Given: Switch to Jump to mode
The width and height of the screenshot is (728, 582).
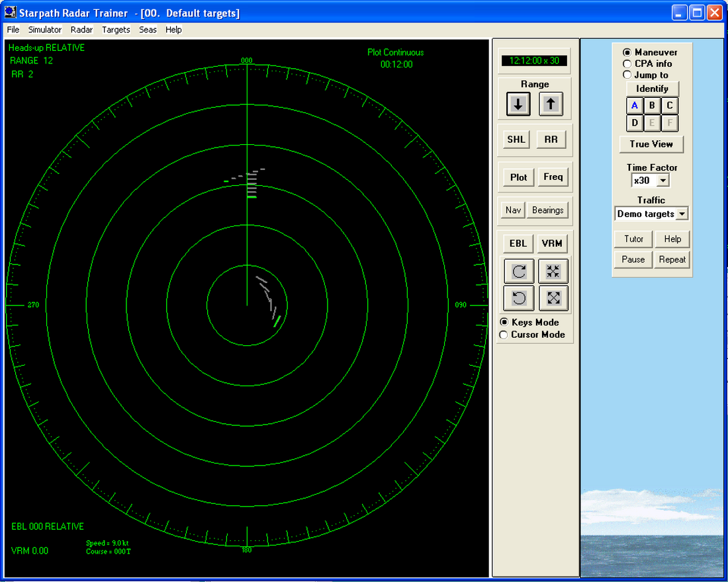Looking at the screenshot, I should click(x=627, y=74).
